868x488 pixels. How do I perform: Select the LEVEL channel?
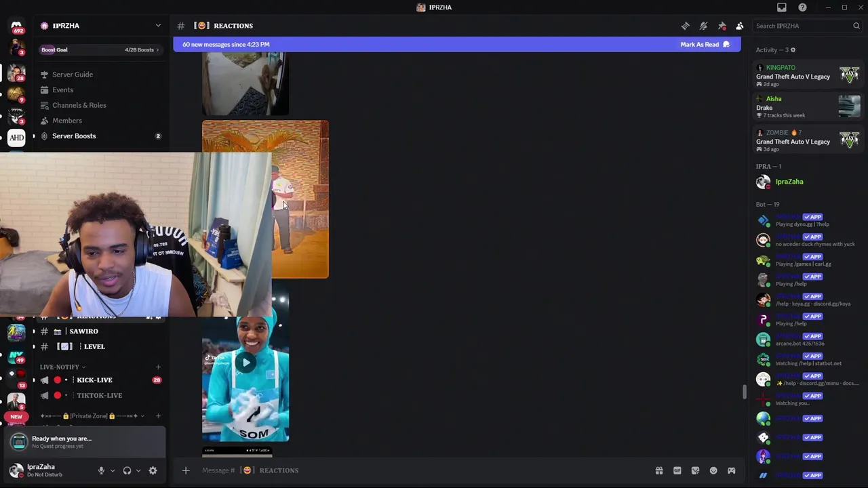[99, 346]
